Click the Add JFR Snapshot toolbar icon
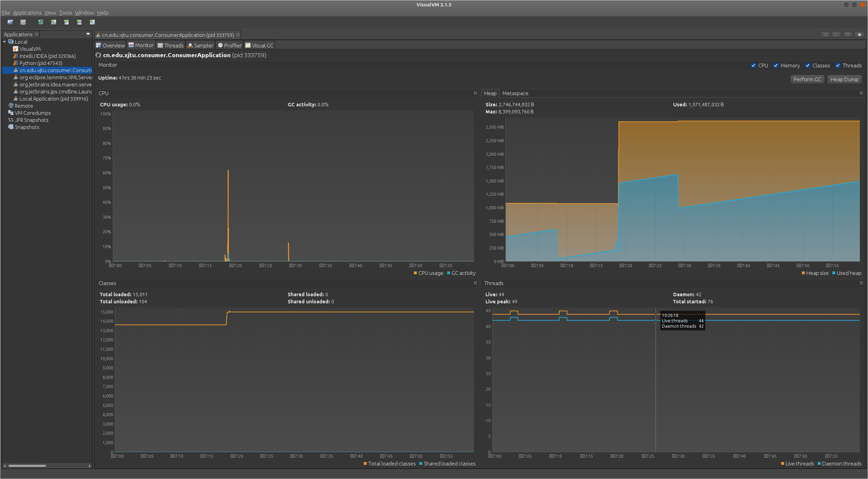 [79, 22]
